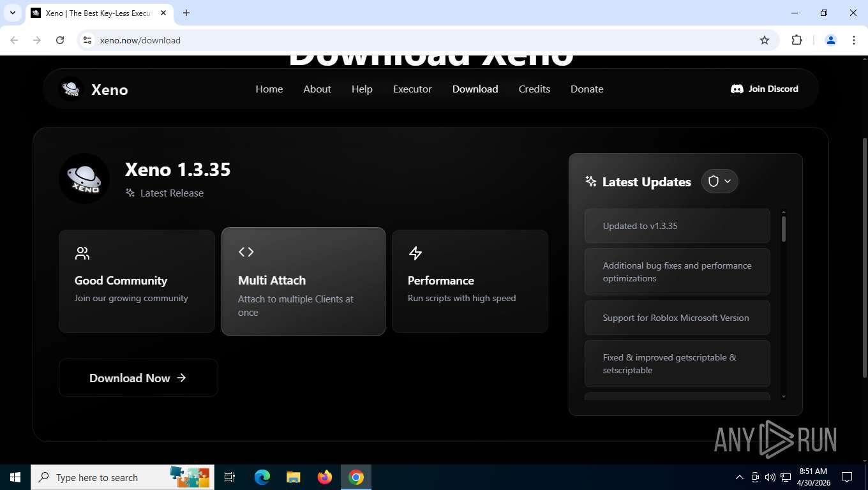Open the Help navbar item
The image size is (868, 490).
tap(362, 89)
